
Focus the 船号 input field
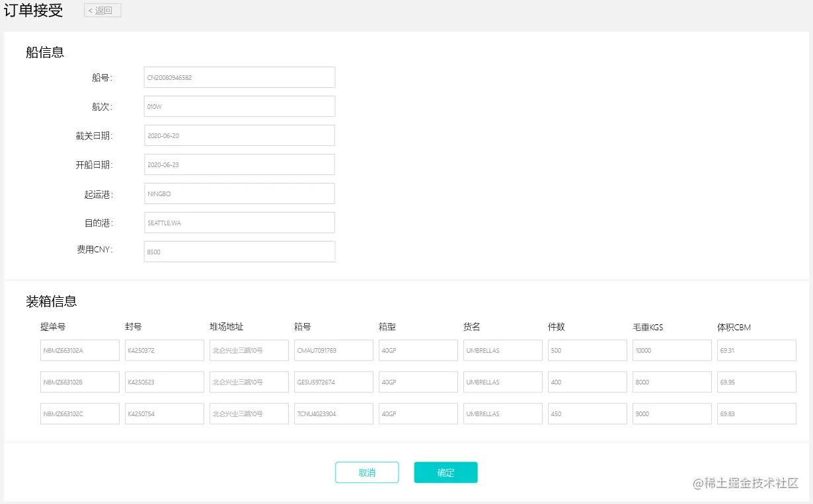coord(239,77)
